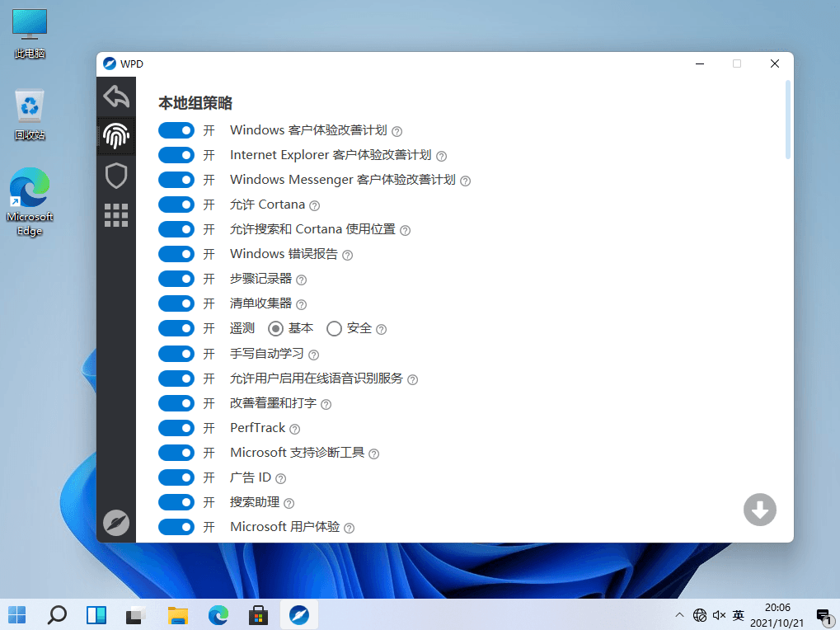Click the 英 input method indicator
Screen dimensions: 840x630
(x=739, y=615)
